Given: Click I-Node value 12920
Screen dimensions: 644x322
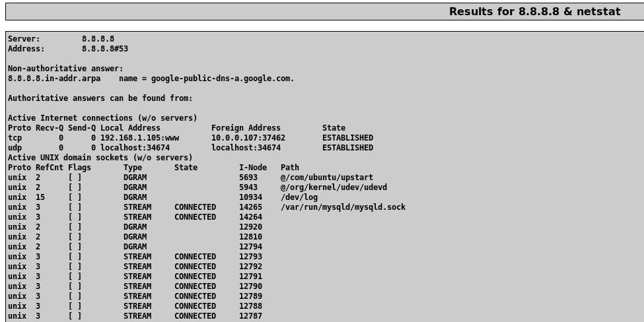Looking at the screenshot, I should [x=251, y=227].
